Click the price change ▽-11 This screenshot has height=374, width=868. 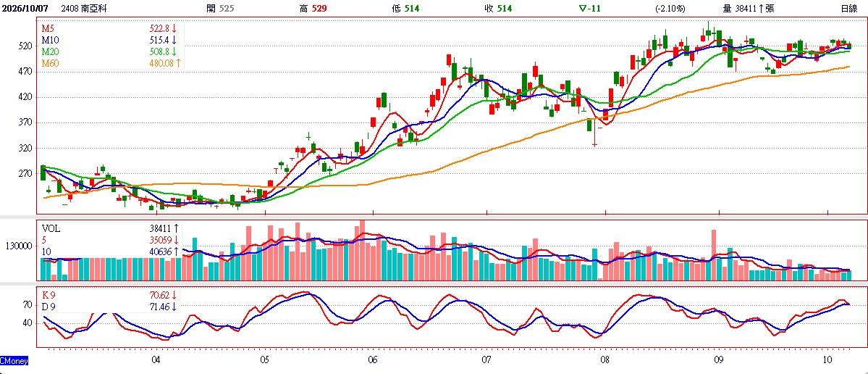[x=590, y=8]
